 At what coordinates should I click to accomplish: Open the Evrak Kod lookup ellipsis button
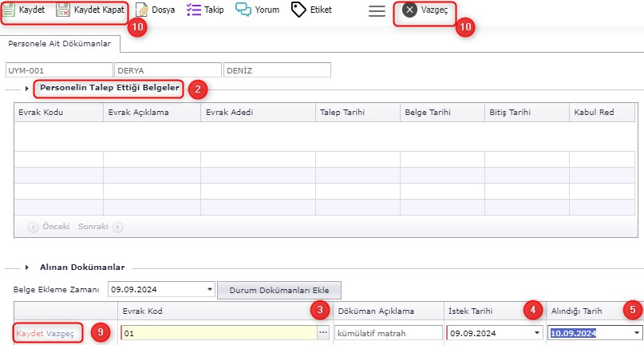(x=324, y=333)
